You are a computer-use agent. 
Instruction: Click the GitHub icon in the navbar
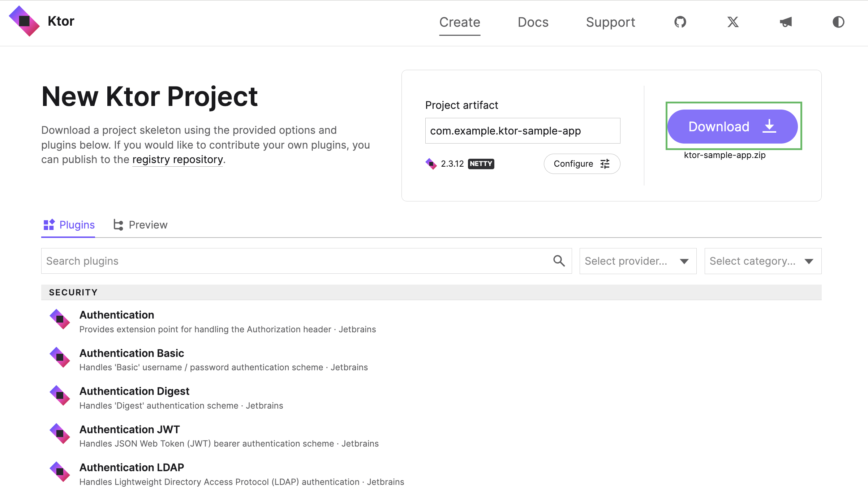click(680, 23)
